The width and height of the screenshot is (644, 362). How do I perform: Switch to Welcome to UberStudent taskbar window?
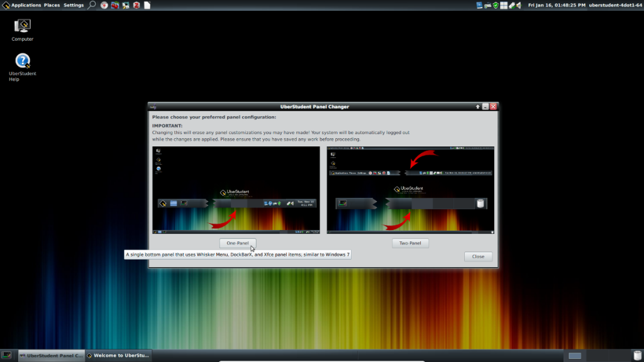tap(118, 356)
